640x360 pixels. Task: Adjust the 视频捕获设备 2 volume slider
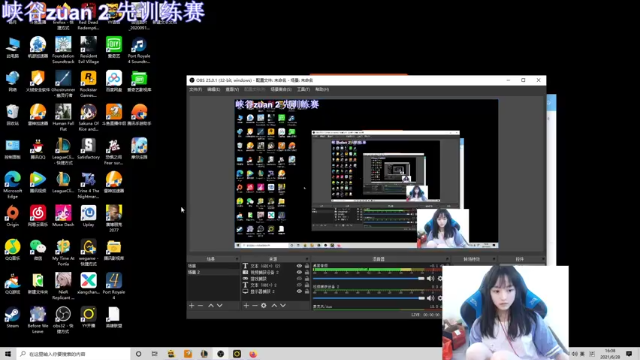pos(369,298)
